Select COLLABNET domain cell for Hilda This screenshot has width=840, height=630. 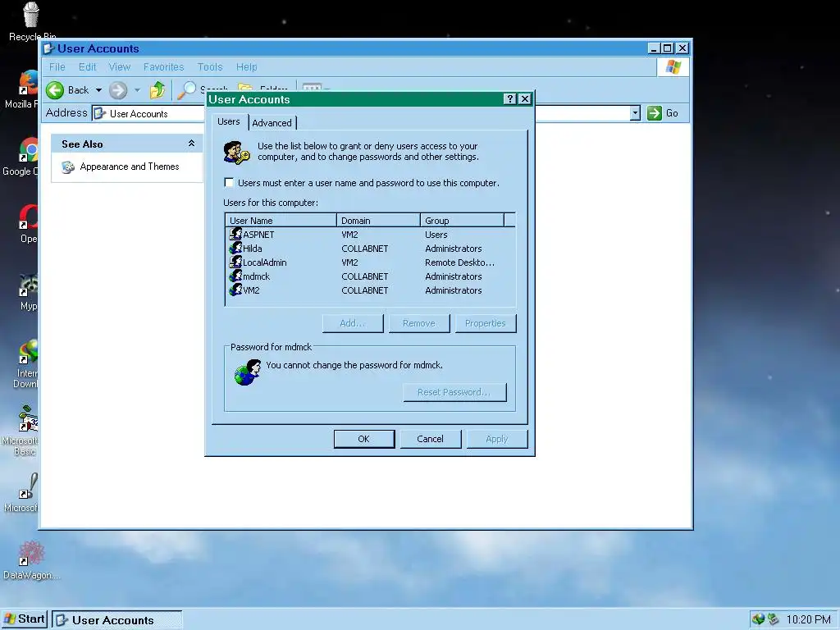[365, 249]
